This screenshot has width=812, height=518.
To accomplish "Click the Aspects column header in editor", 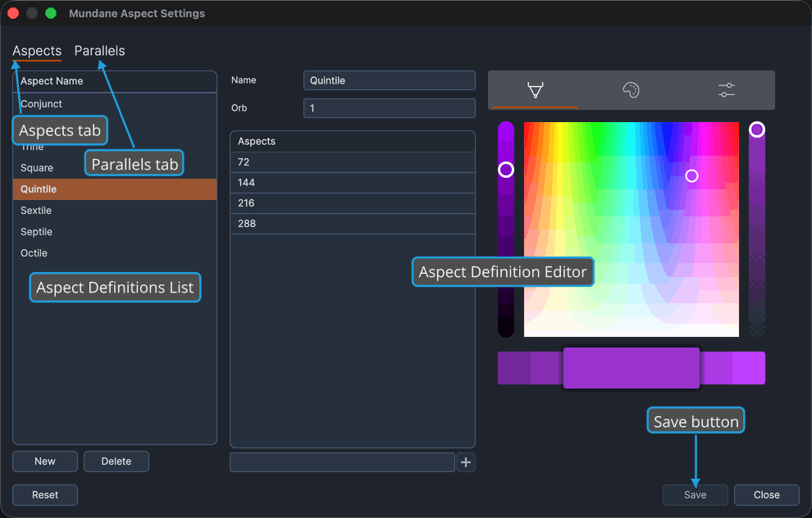I will pos(353,141).
